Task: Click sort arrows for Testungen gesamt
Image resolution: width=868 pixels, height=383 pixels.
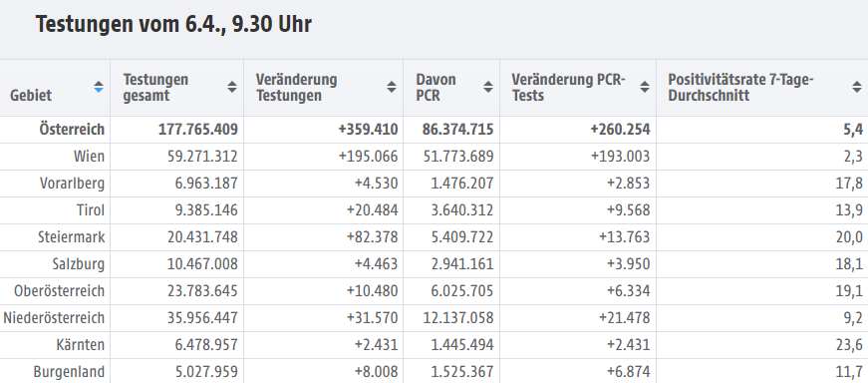Action: pyautogui.click(x=232, y=87)
